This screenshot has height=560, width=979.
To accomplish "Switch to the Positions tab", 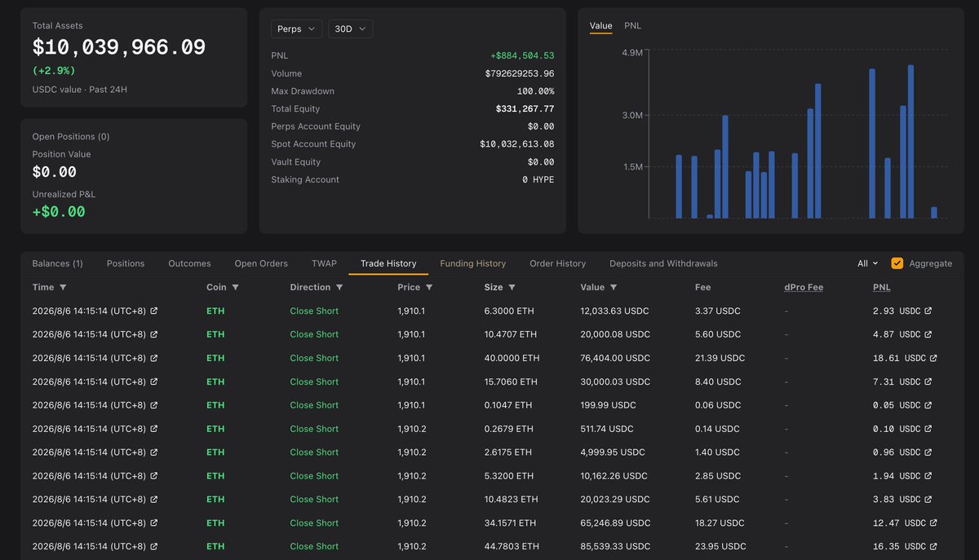I will [x=126, y=263].
